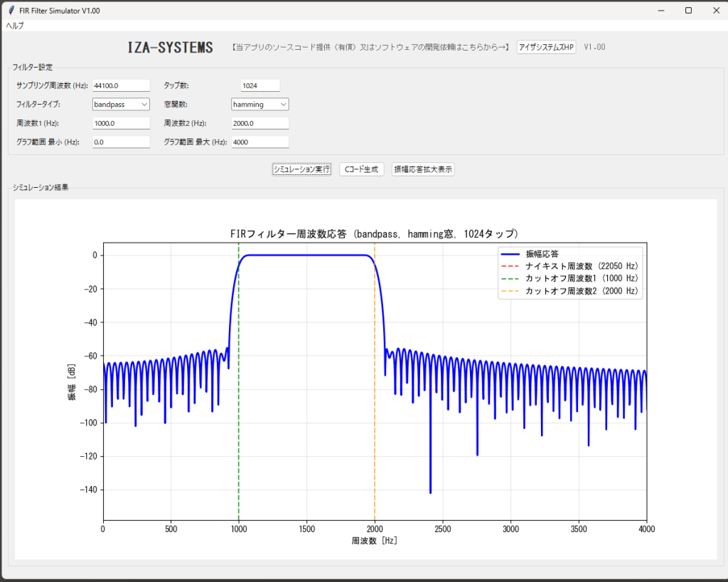Click the シミュレーション実行 button
The height and width of the screenshot is (582, 728).
point(301,169)
